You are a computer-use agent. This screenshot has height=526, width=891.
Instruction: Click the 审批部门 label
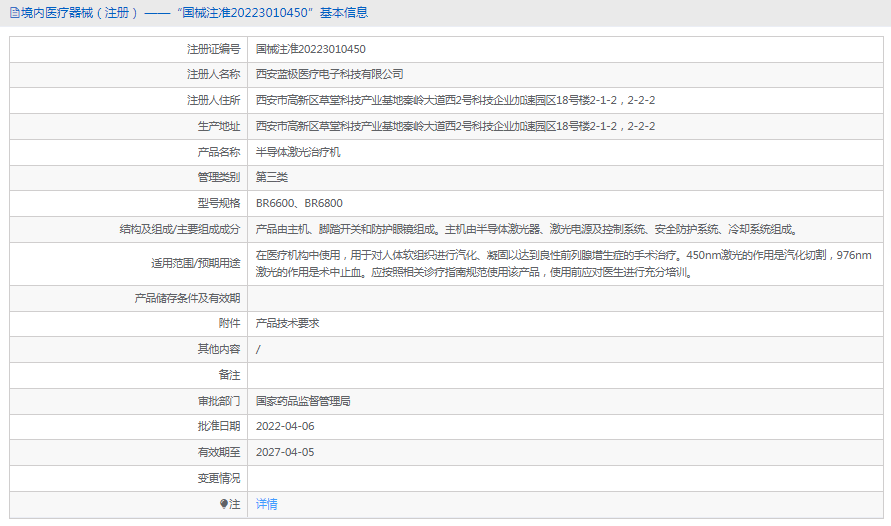coord(219,401)
